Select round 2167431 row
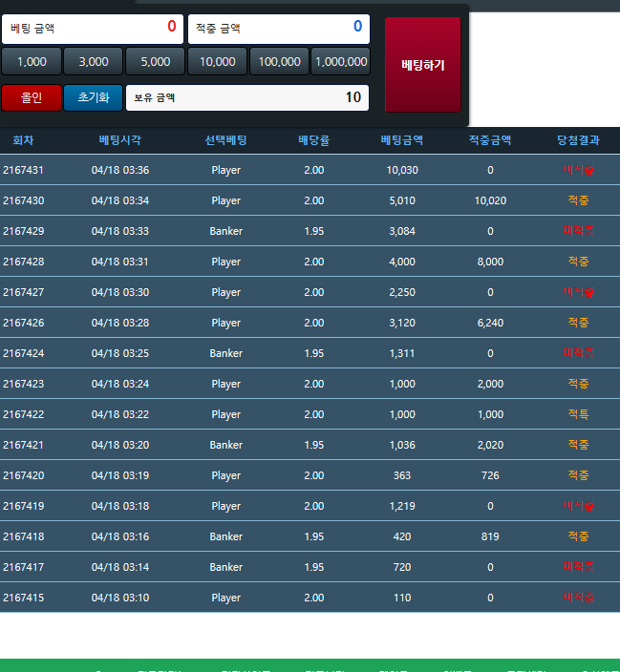 coord(23,170)
